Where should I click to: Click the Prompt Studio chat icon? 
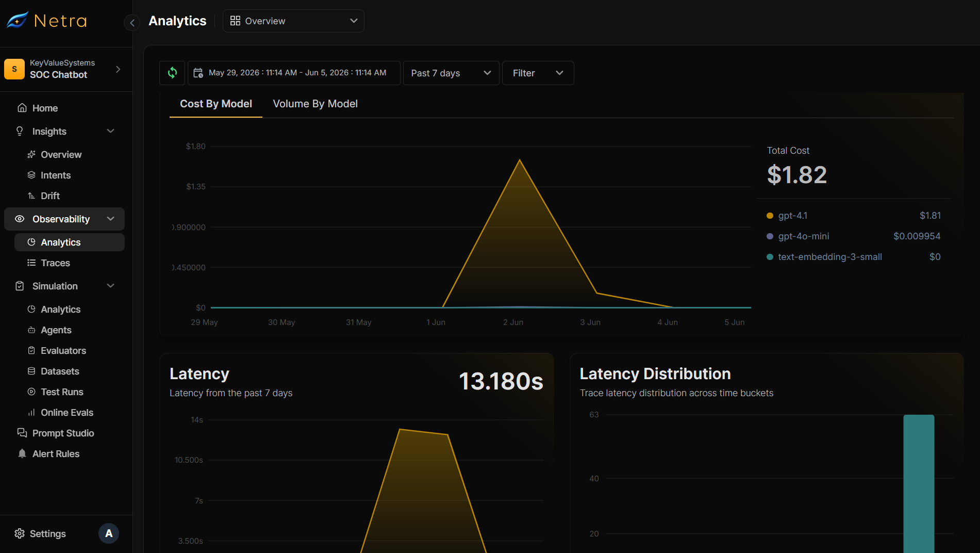point(22,433)
